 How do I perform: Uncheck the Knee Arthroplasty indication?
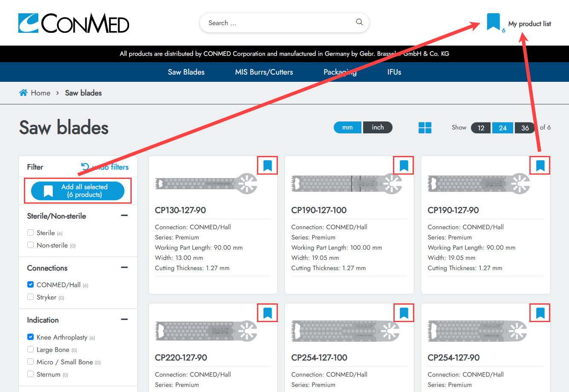point(31,337)
